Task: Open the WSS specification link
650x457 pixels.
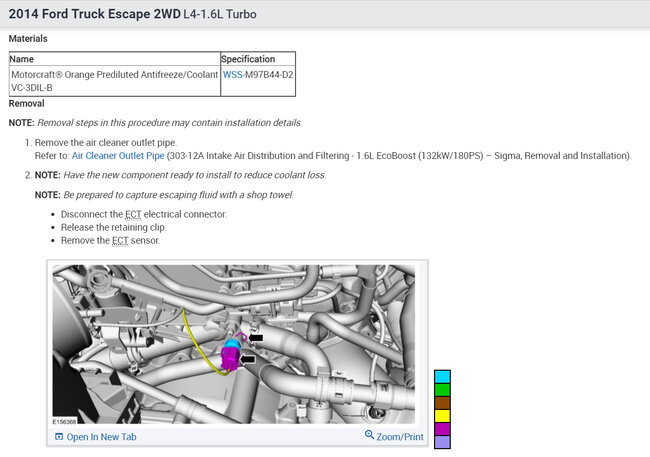Action: point(232,75)
